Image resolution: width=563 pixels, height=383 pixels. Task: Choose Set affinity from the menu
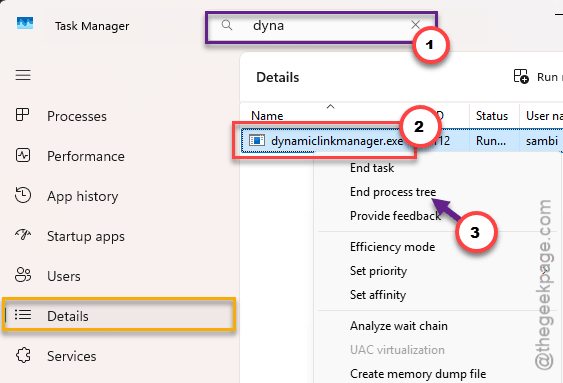pyautogui.click(x=378, y=295)
